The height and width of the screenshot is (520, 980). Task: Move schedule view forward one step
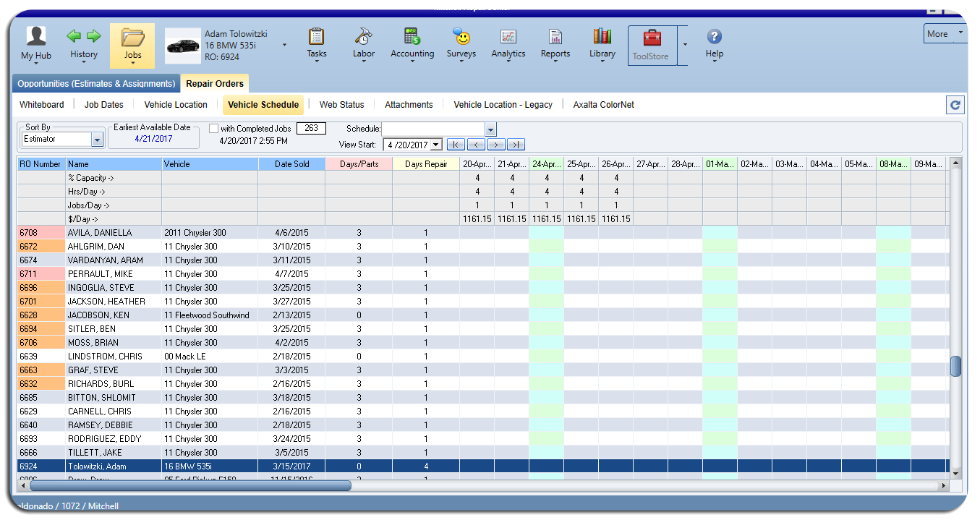point(495,145)
